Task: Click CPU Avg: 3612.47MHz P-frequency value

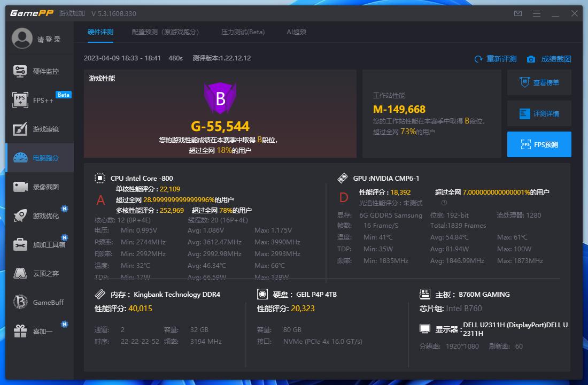Action: (x=214, y=242)
